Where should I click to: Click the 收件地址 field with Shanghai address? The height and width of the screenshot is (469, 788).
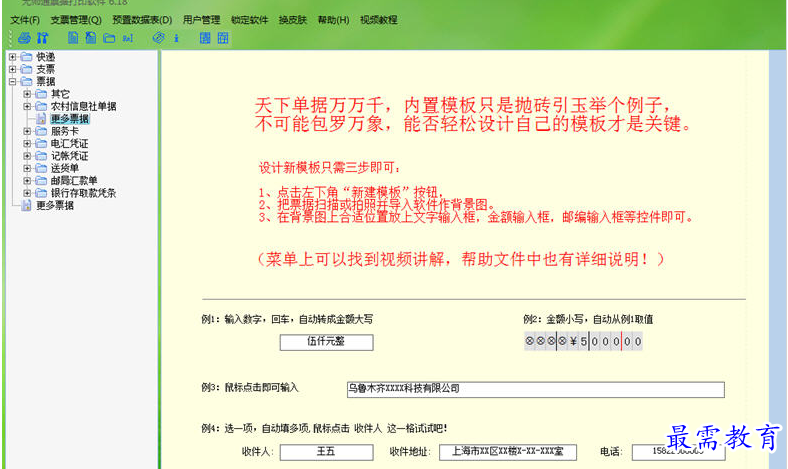pyautogui.click(x=508, y=452)
